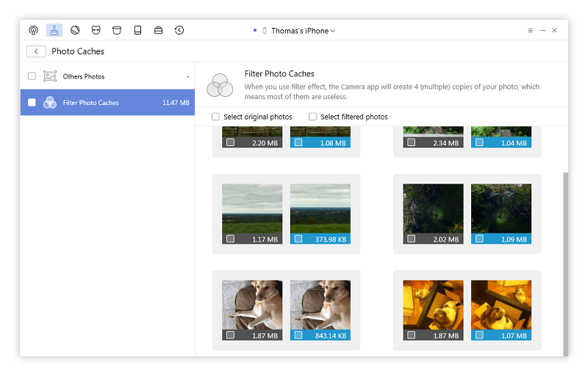Check the 1.17 MB landscape photo
Screen dimensions: 588x376
230,239
